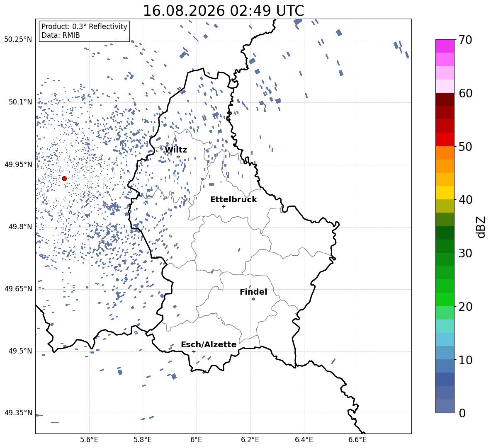Click the Product 0.3° Reflectivity legend box
This screenshot has width=491, height=448.
click(x=84, y=31)
